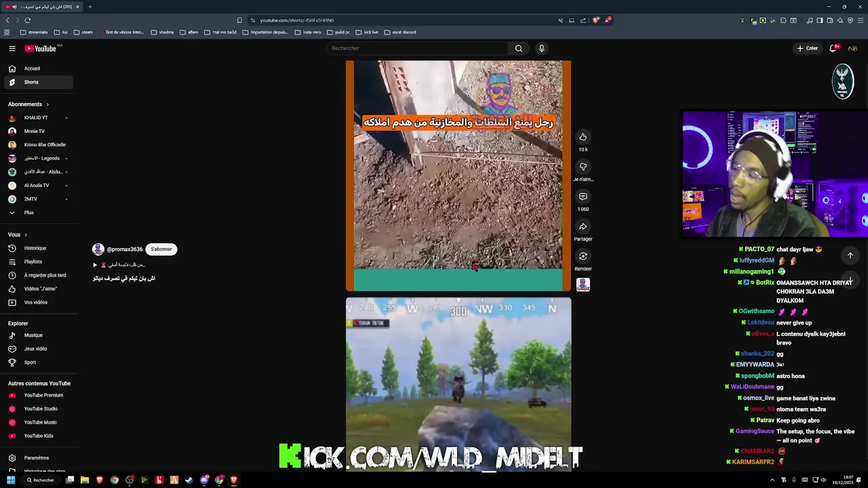
Task: Open Al Aoula TV channel
Action: (39, 185)
